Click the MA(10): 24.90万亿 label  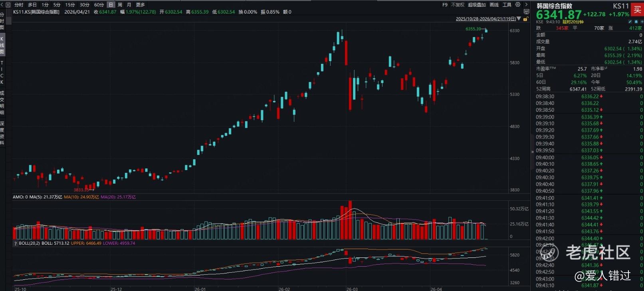tap(81, 197)
